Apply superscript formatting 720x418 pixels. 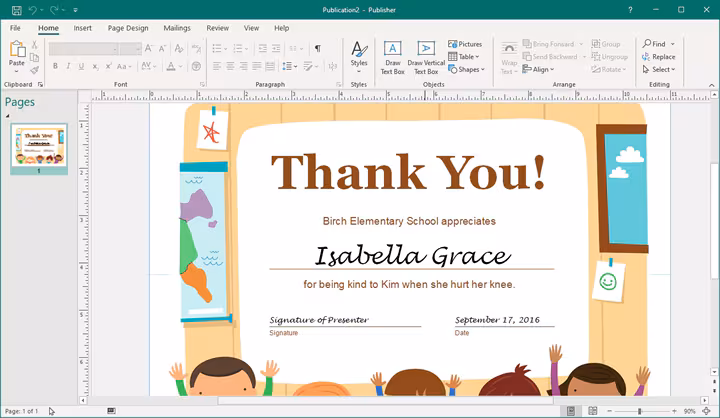pyautogui.click(x=108, y=67)
